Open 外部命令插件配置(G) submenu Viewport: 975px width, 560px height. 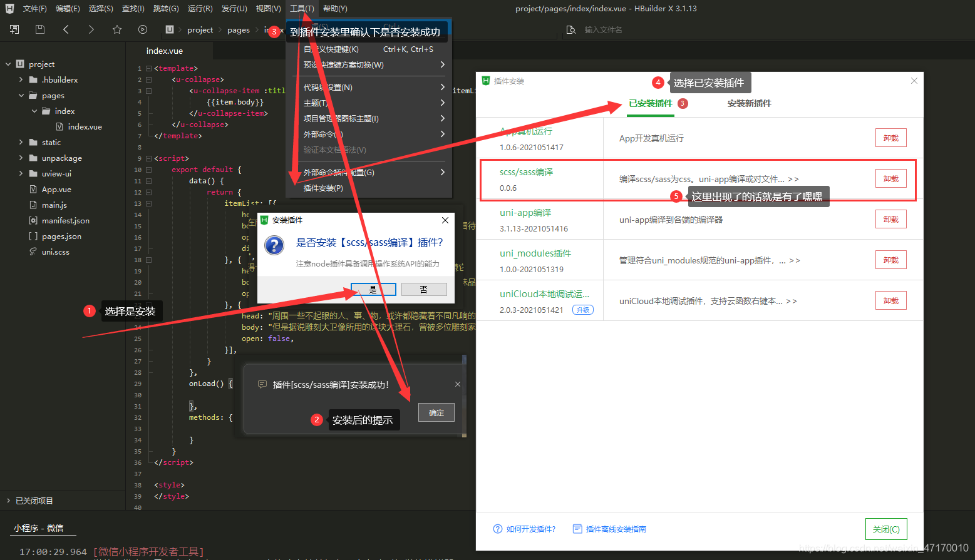pyautogui.click(x=369, y=172)
